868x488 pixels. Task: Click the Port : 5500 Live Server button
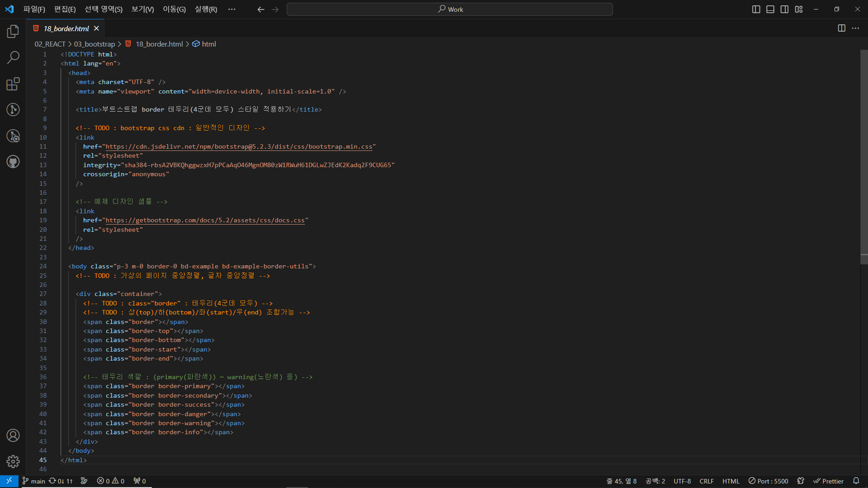click(768, 481)
